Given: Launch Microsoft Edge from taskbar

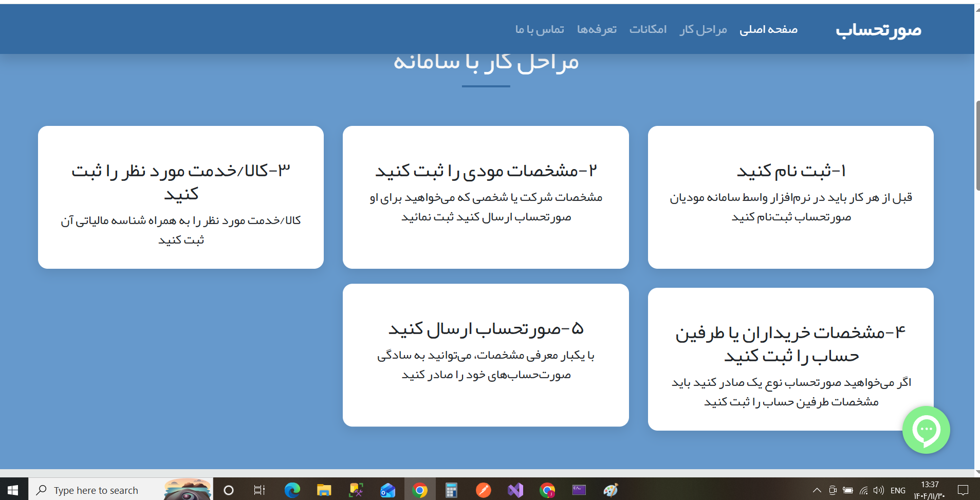Looking at the screenshot, I should 292,490.
